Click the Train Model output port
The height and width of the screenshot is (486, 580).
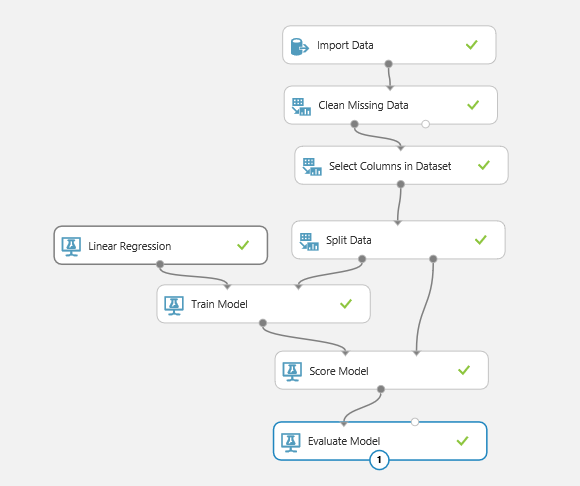point(263,323)
